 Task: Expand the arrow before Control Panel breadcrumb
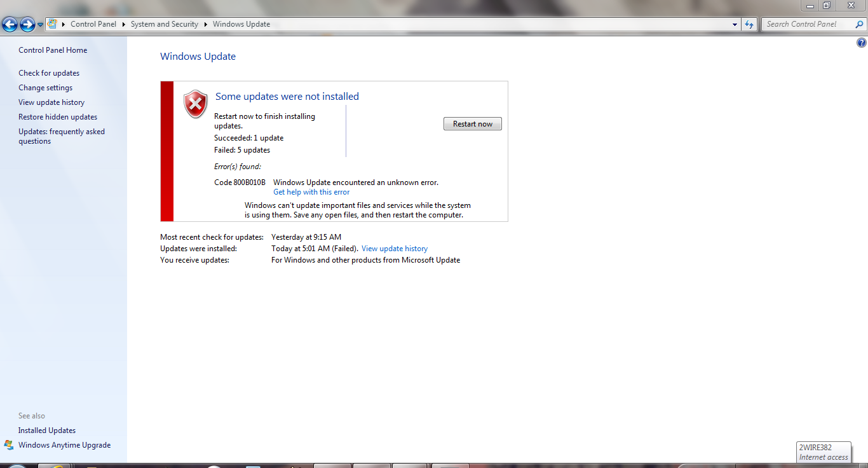point(64,24)
